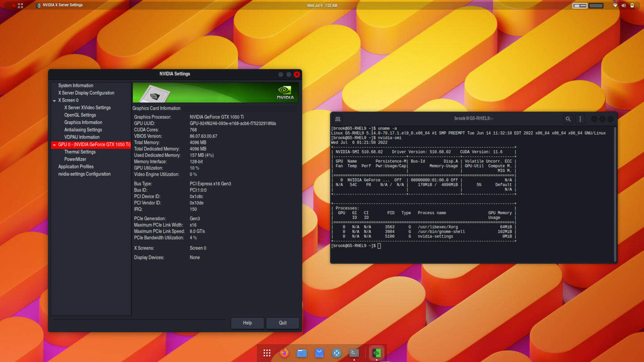Screen dimensions: 644x362
Task: Select X Server Display Configuration
Action: tap(86, 93)
